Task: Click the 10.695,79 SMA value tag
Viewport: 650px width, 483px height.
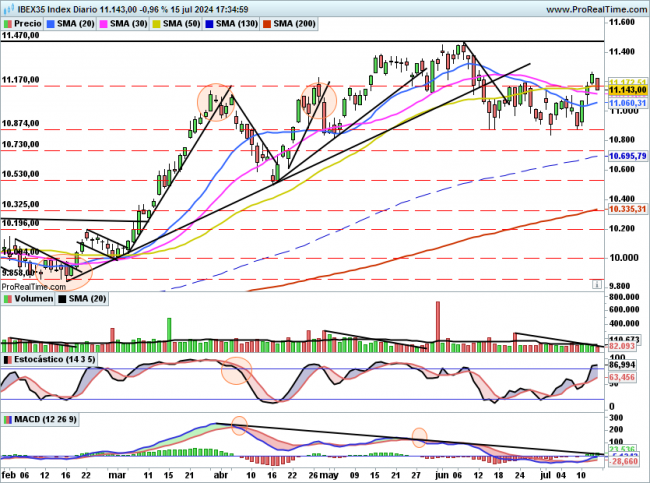Action: tap(628, 156)
